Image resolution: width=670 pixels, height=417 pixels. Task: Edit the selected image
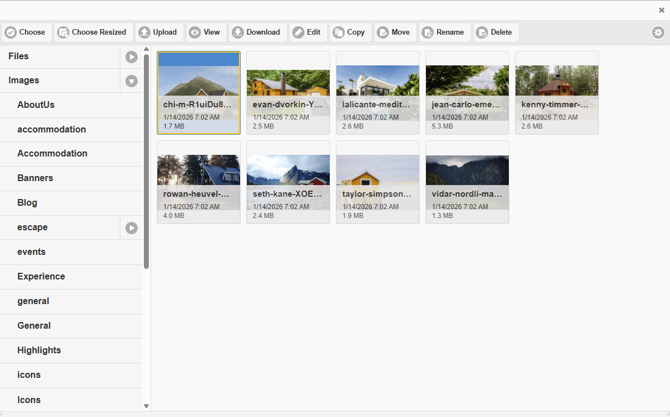pos(308,32)
